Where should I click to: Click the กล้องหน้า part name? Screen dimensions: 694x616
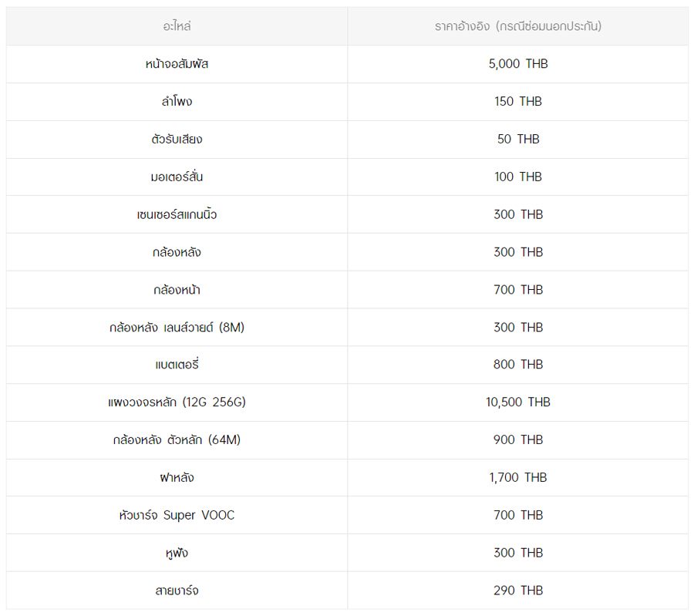pyautogui.click(x=177, y=290)
